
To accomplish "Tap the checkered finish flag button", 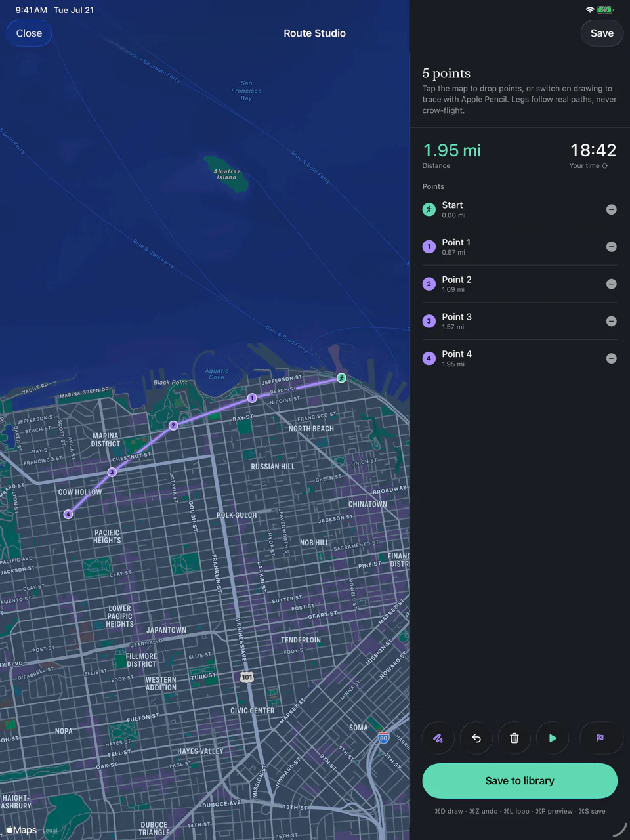I will click(600, 738).
